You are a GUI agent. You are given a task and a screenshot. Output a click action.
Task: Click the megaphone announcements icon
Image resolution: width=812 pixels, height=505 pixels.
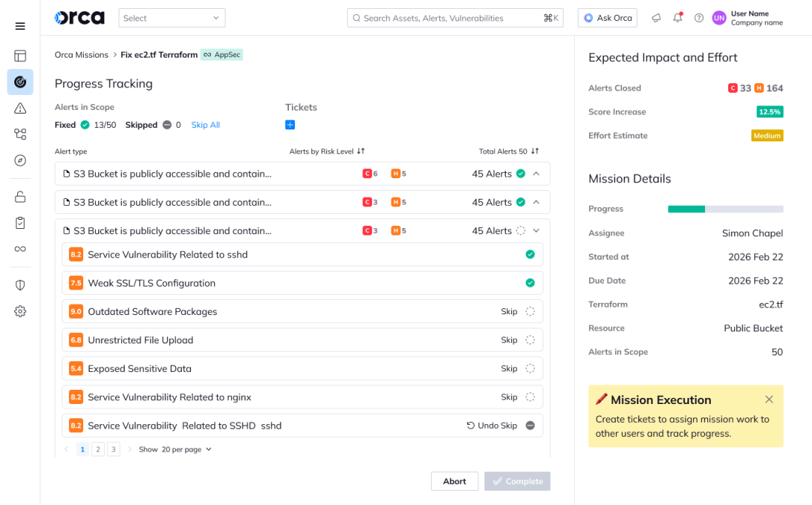pyautogui.click(x=656, y=17)
